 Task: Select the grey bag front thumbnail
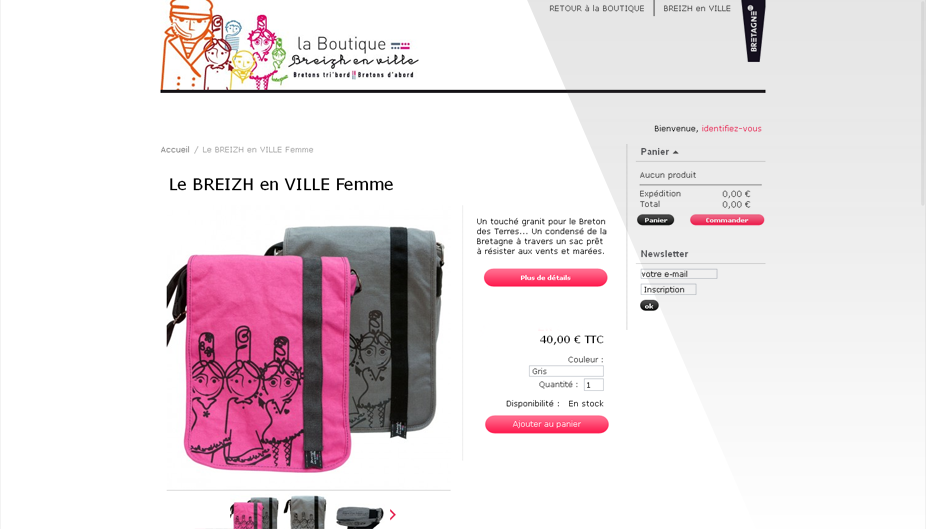pyautogui.click(x=305, y=512)
